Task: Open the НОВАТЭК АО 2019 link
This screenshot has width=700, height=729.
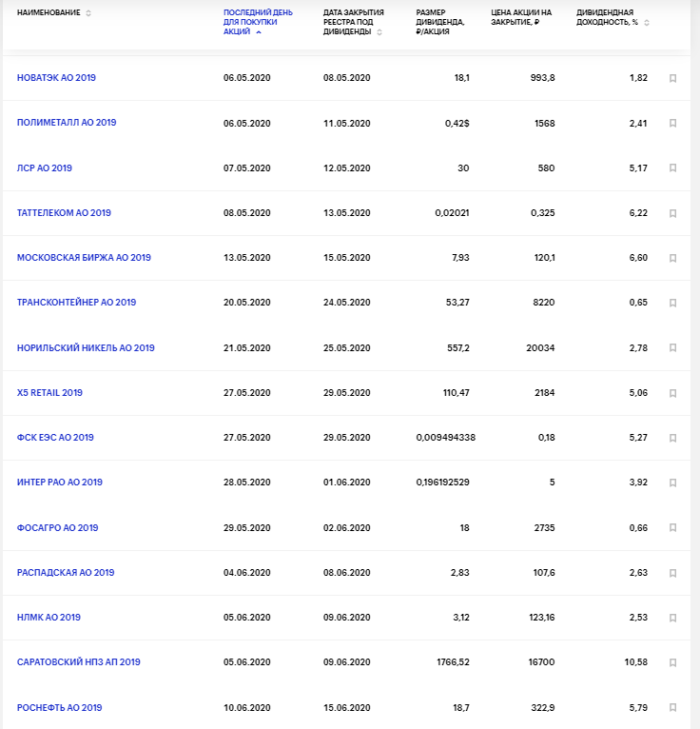Action: (56, 78)
